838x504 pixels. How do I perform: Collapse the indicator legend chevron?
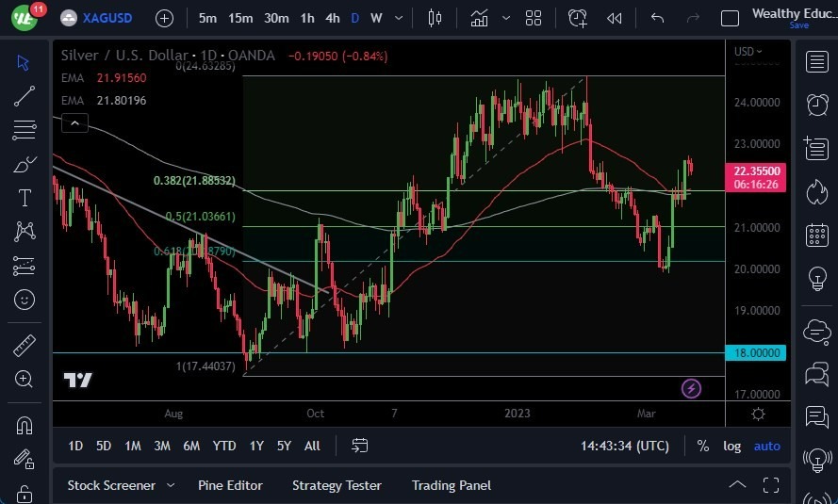(x=74, y=122)
